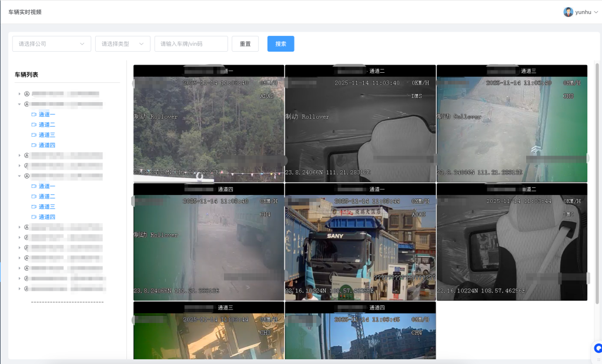This screenshot has height=364, width=602.
Task: Select 通道二 under the first expanded vehicle
Action: pyautogui.click(x=47, y=125)
